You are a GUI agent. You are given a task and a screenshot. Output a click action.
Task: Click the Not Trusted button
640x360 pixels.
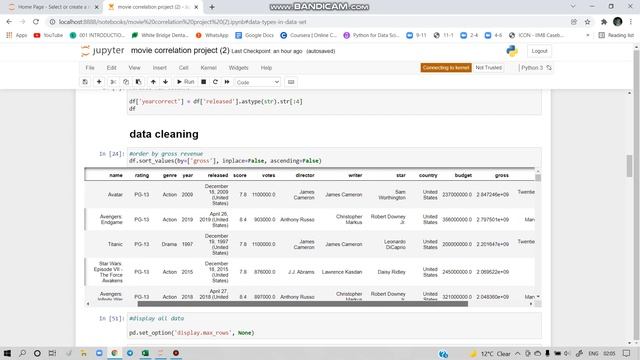coord(488,68)
